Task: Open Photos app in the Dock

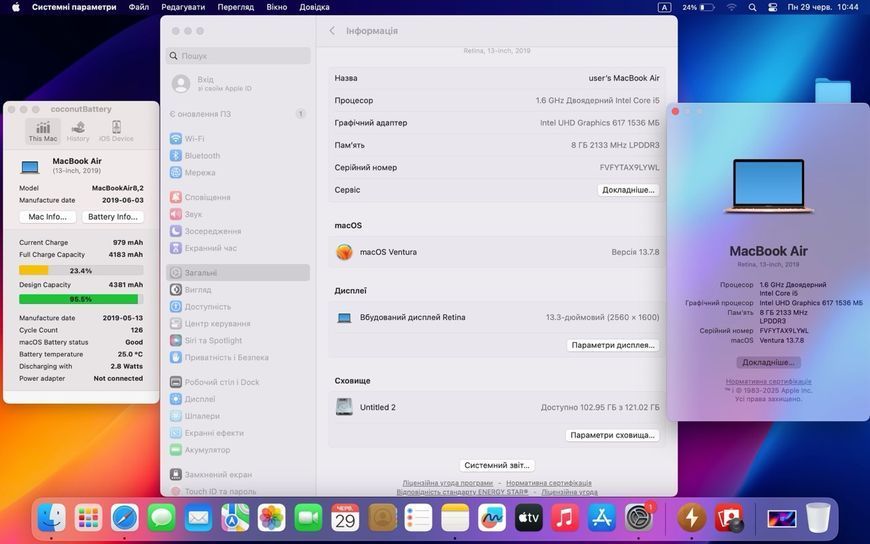Action: (271, 517)
